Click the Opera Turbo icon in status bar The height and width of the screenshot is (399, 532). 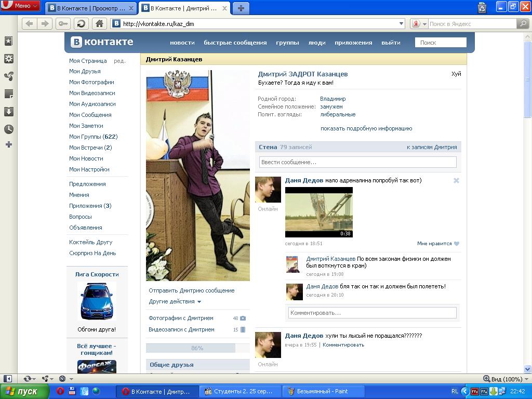point(62,379)
